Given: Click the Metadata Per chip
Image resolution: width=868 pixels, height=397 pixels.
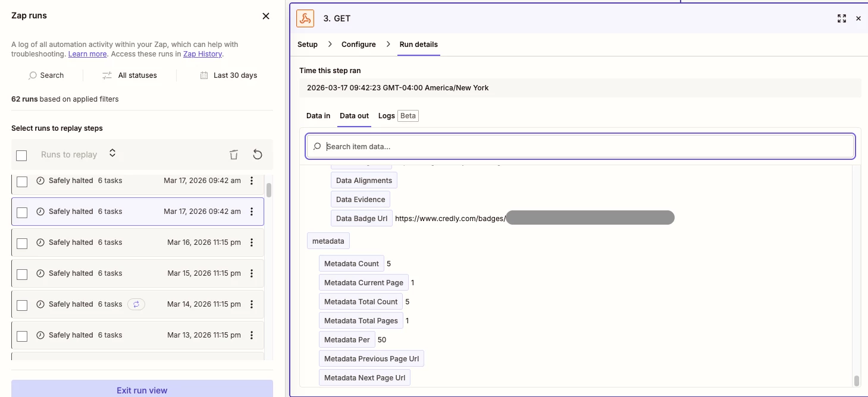Looking at the screenshot, I should [x=347, y=340].
